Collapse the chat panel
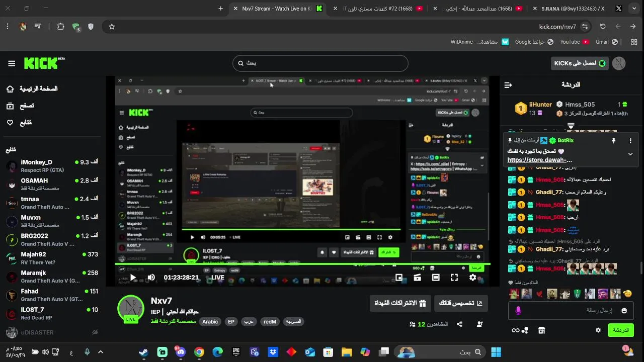This screenshot has width=644, height=362. [x=508, y=85]
